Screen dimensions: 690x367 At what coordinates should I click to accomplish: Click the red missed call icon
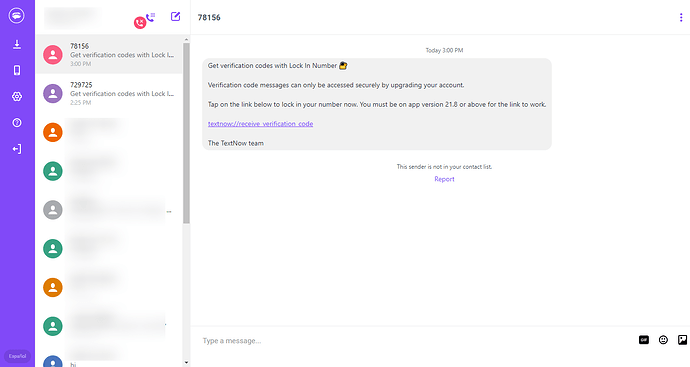[x=140, y=23]
